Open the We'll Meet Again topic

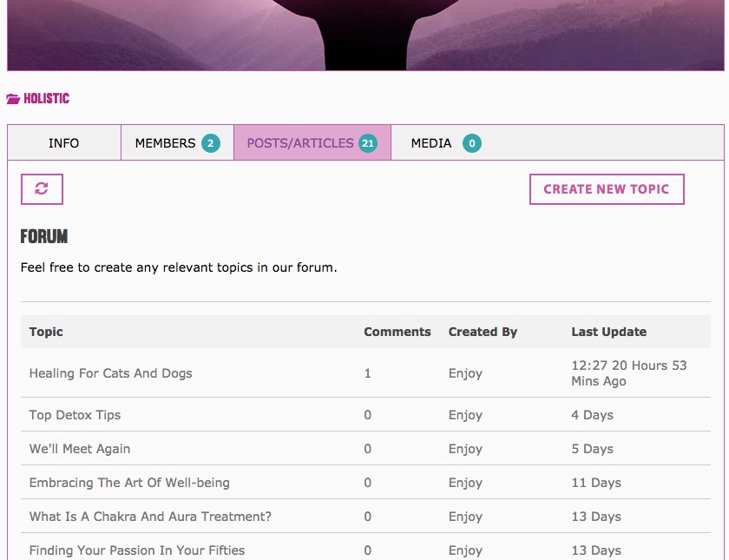tap(80, 449)
